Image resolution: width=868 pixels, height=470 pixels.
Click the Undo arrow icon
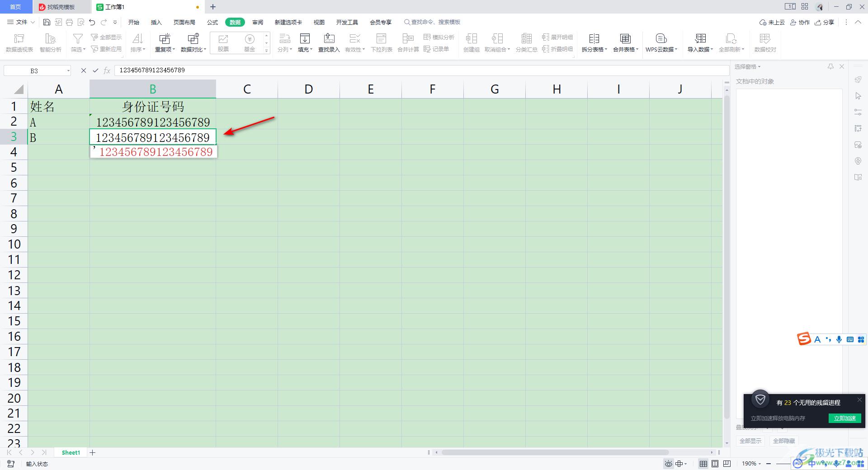92,22
